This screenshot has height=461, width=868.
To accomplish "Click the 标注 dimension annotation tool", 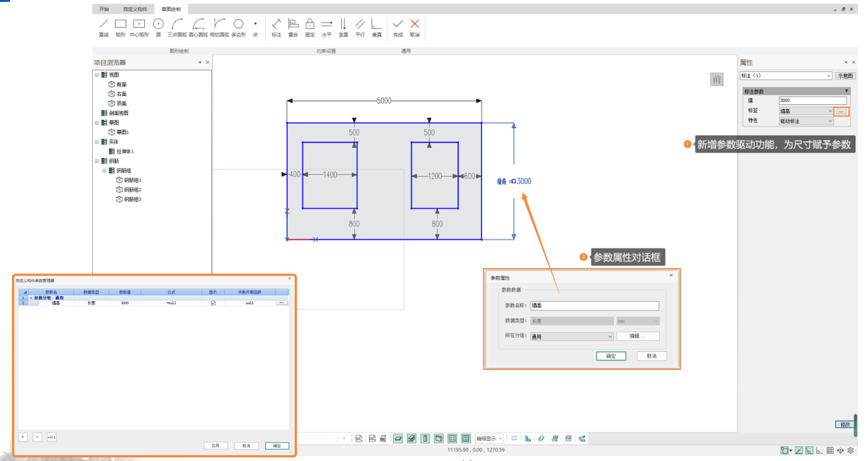I will click(276, 25).
